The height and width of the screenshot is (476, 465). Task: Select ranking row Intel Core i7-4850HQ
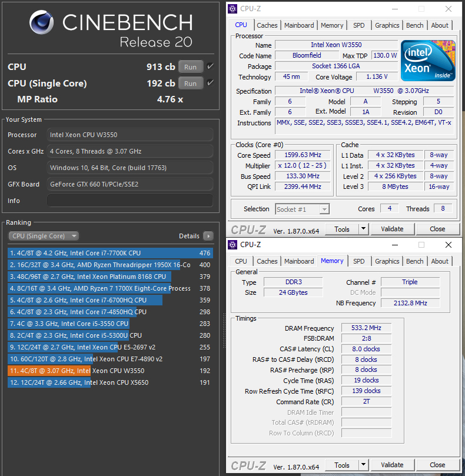click(x=110, y=312)
